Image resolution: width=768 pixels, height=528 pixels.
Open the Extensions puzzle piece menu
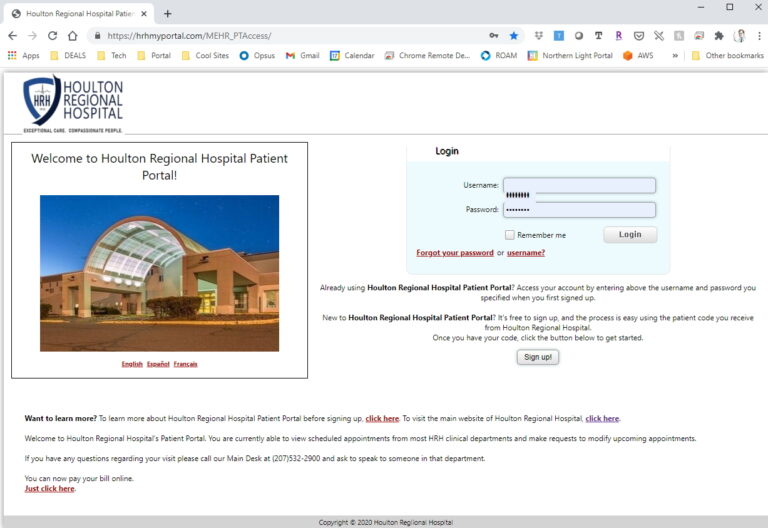(718, 35)
